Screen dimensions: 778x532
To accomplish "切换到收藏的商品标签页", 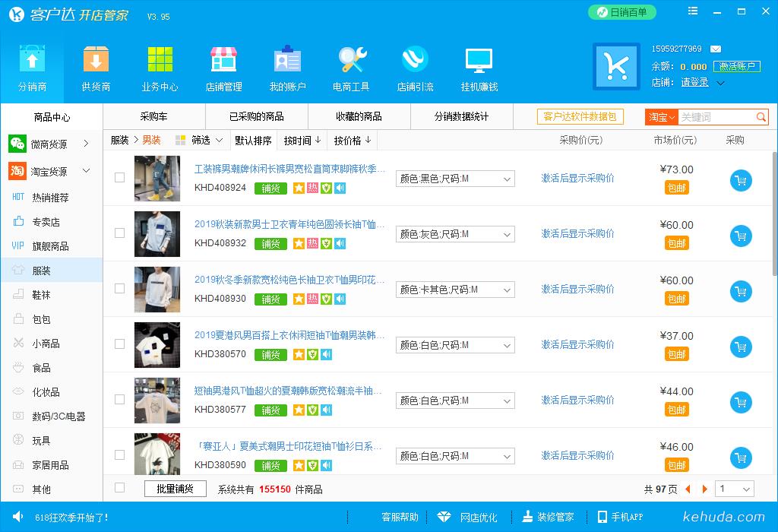I will [359, 116].
